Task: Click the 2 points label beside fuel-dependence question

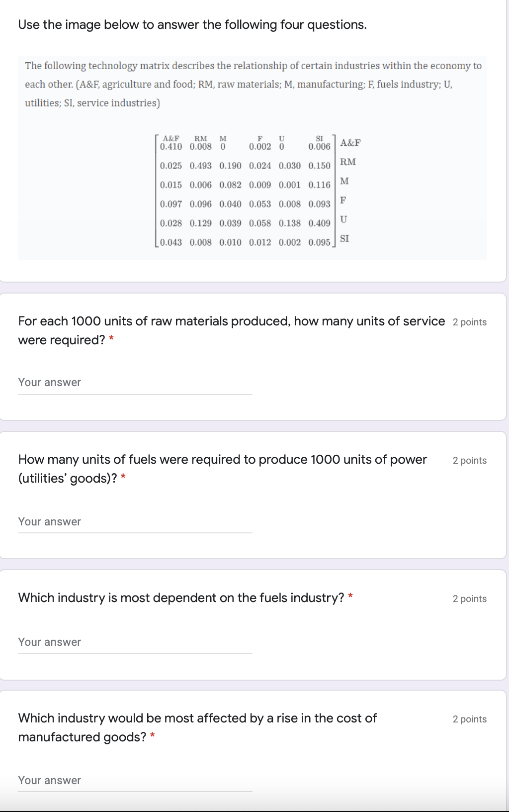Action: [470, 599]
